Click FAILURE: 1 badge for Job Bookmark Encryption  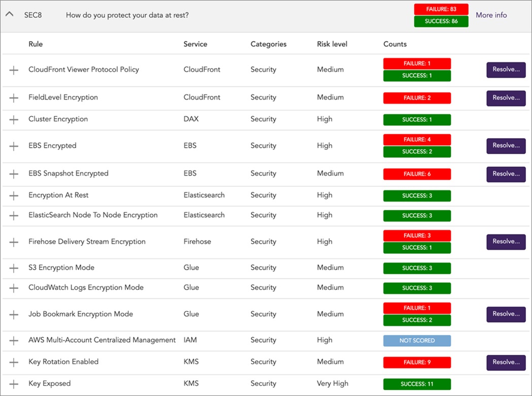tap(417, 308)
